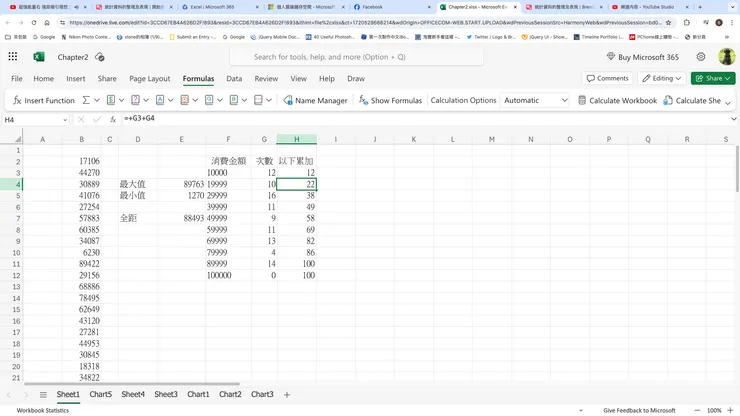Switch to the Draw tab
Viewport: 740px width, 416px height.
click(x=356, y=78)
